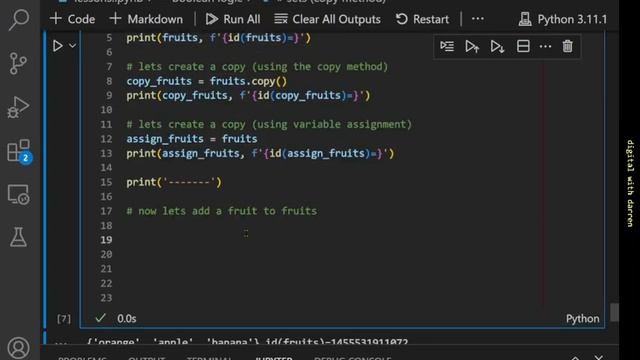Split cell icon in cell toolbar
Viewport: 640px width, 360px height.
(x=523, y=46)
